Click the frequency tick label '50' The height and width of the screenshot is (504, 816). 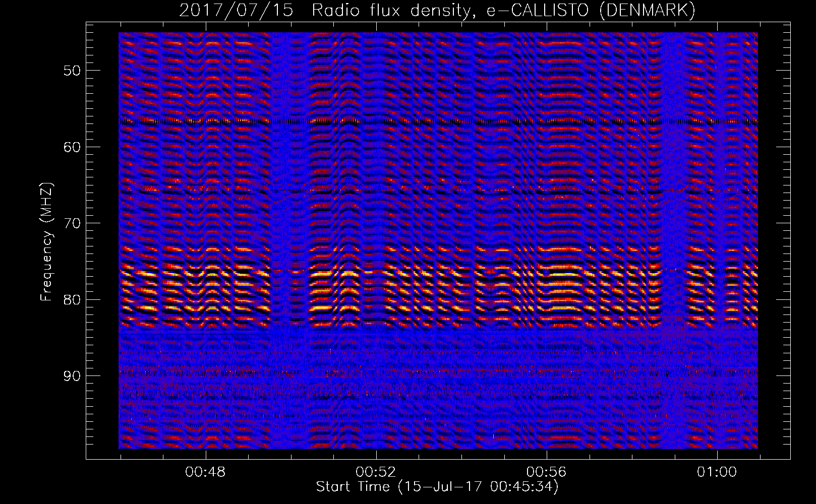click(x=72, y=71)
